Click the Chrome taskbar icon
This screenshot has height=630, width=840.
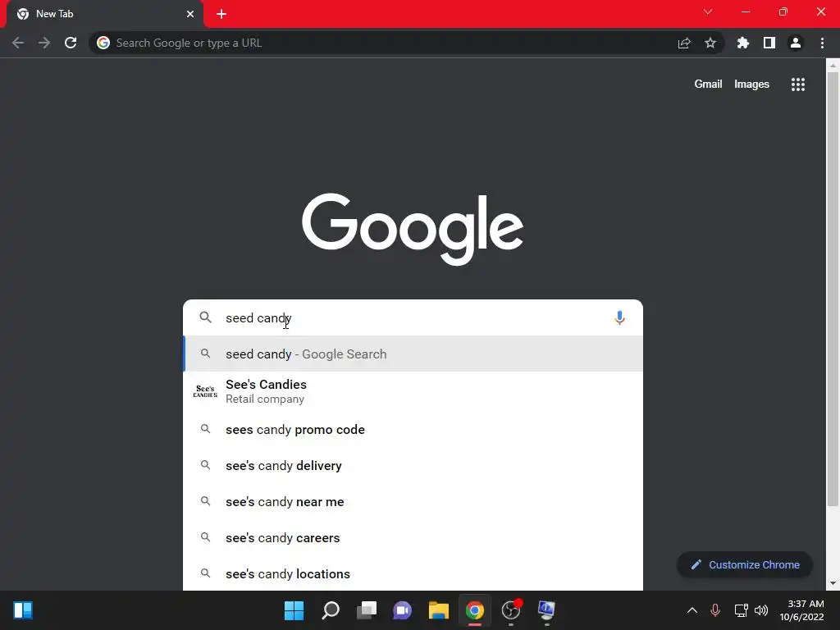(x=475, y=610)
